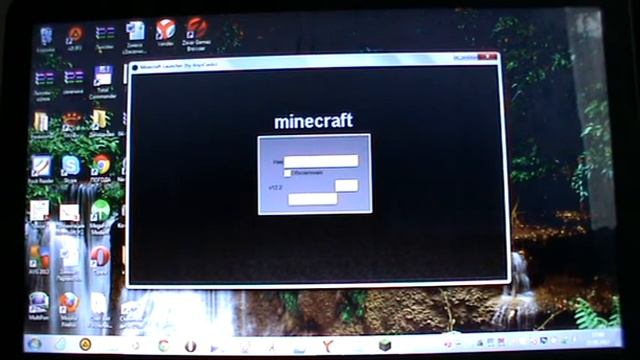Screen dimensions: 640x360
Task: Click the Minecraft grass block taskbar icon
Action: (x=384, y=345)
